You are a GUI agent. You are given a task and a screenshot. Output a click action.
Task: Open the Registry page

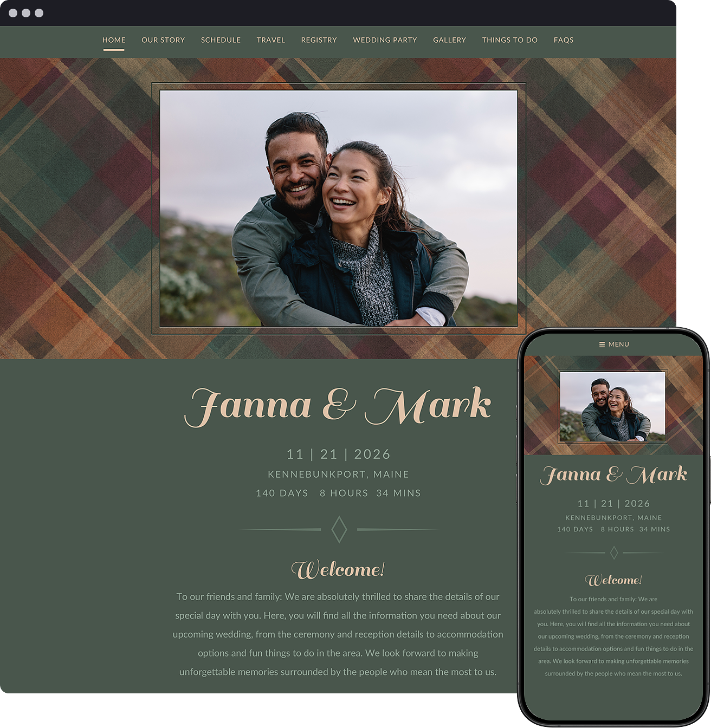point(319,40)
